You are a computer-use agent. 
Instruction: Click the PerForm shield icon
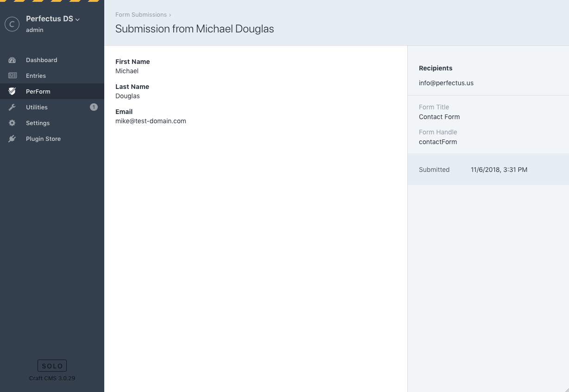[x=12, y=92]
